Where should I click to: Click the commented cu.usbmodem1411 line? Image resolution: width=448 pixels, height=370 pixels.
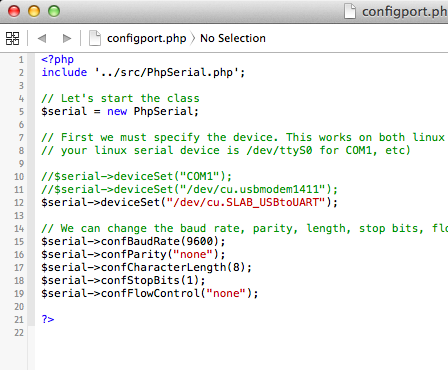(x=189, y=189)
